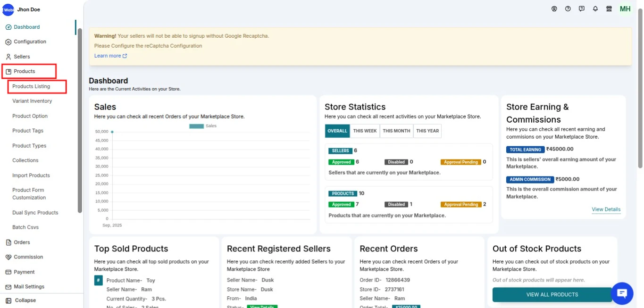Click the user account icon in header
644x308 pixels.
point(554,9)
